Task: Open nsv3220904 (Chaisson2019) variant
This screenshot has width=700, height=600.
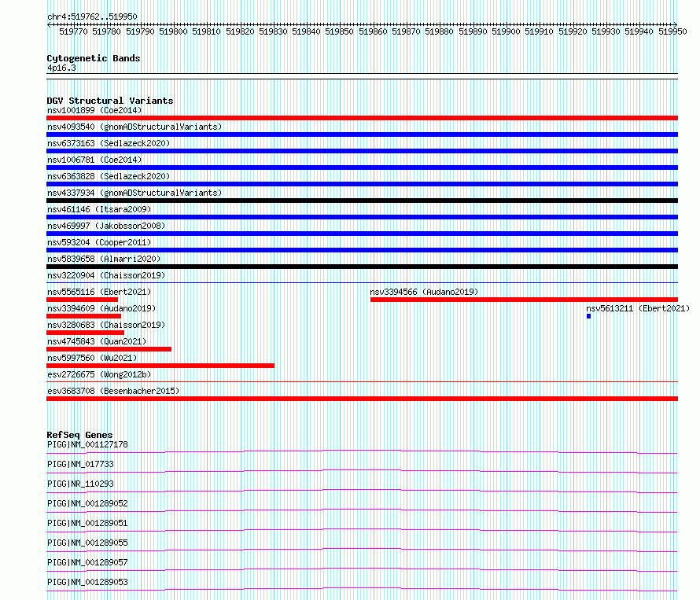Action: pos(106,275)
